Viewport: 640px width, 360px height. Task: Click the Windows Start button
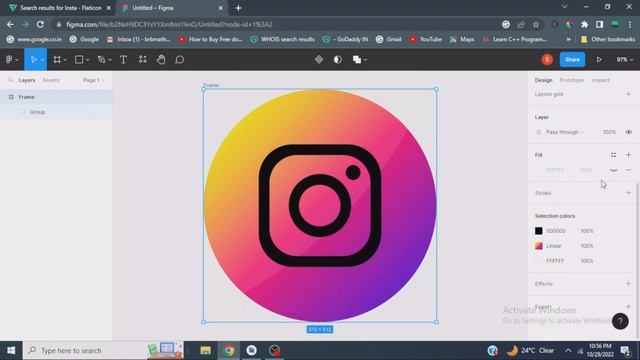(11, 350)
